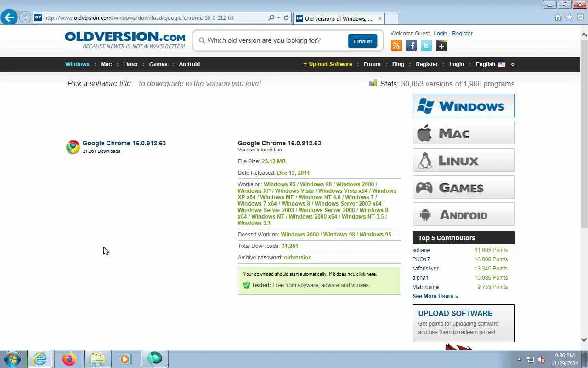Viewport: 588px width, 368px height.
Task: Click the Games platform banner button
Action: point(464,187)
